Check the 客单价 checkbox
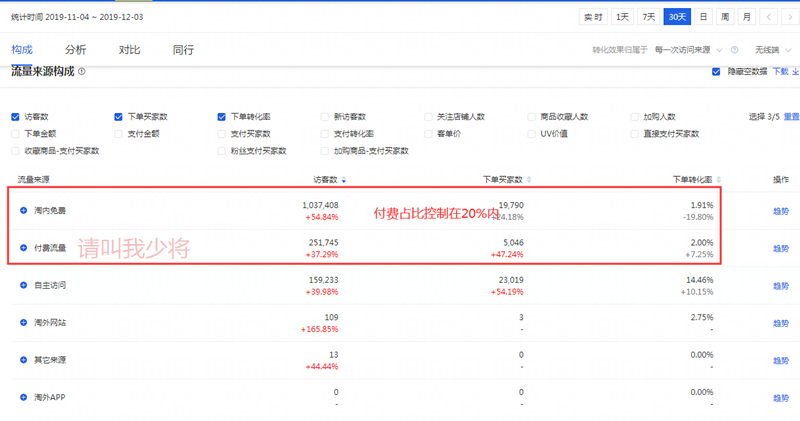 428,134
